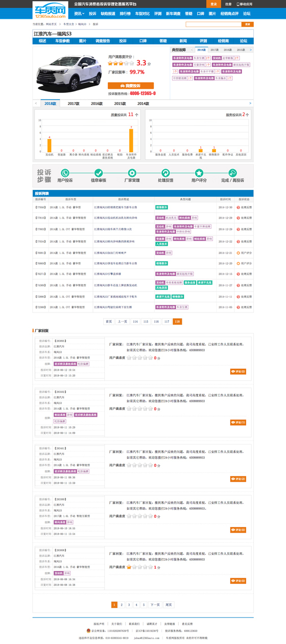286x644 pixels.
Task: Click 人员技术 tag on complaint 77034
Action: pos(161,244)
